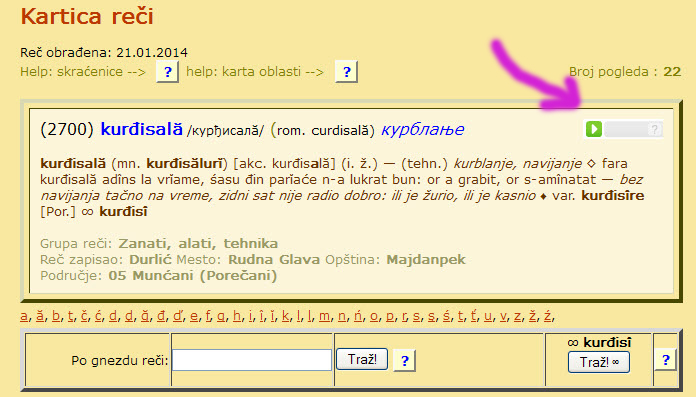Image resolution: width=696 pixels, height=397 pixels.
Task: Click the Traž! search button
Action: (362, 359)
